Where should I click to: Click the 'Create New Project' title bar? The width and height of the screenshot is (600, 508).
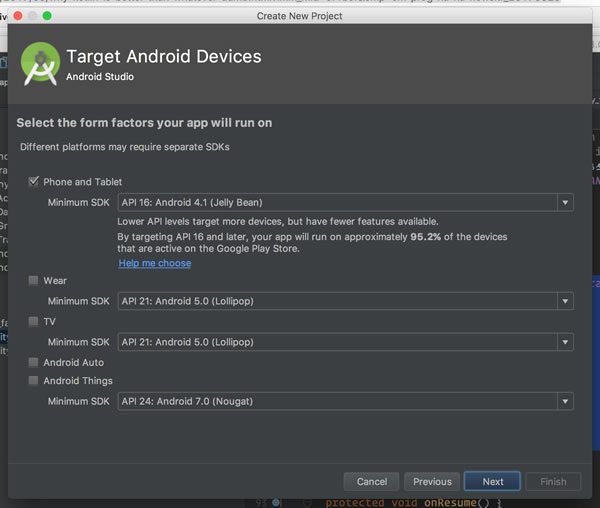(300, 16)
